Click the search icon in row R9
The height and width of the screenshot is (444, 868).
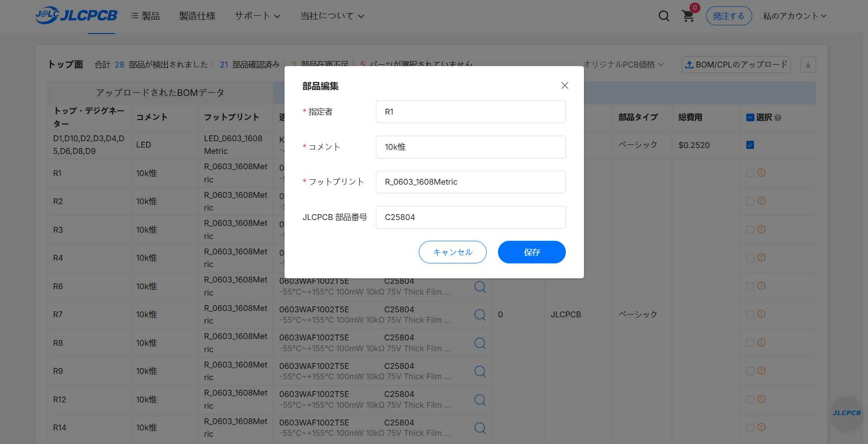[x=480, y=371]
